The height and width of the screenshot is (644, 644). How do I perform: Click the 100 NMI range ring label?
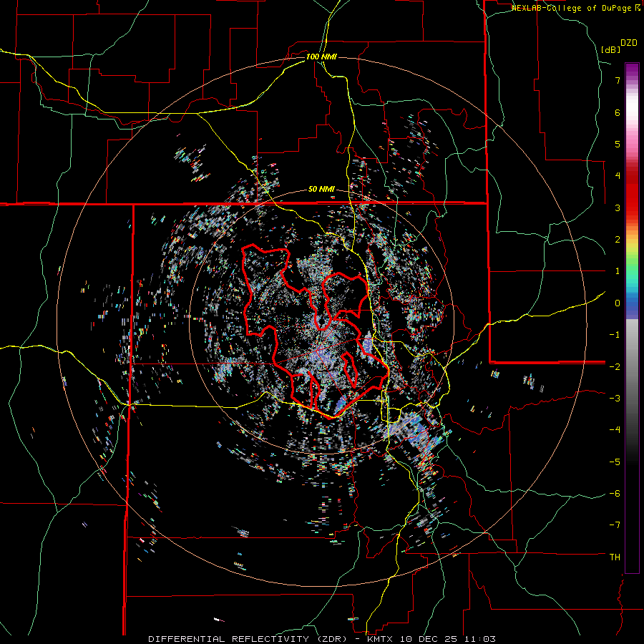point(321,57)
